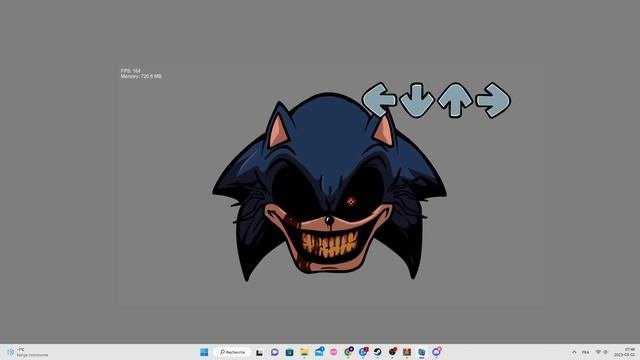Open the purple chat bubble taskbar app

point(275,352)
